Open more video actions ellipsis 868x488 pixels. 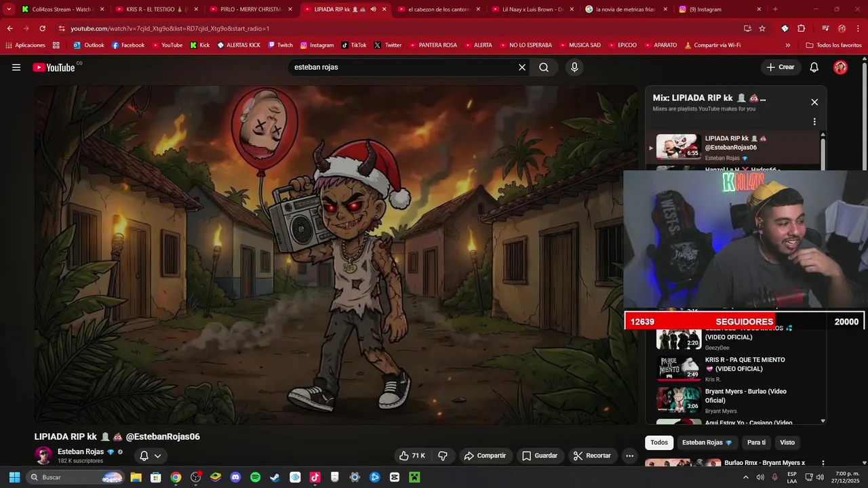point(629,455)
